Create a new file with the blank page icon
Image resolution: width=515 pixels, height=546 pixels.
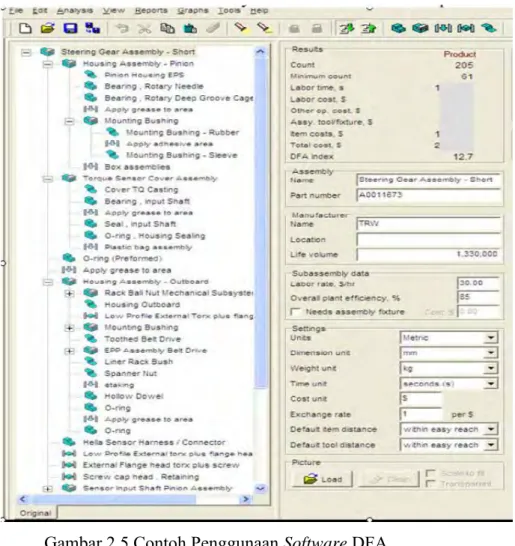[x=25, y=28]
